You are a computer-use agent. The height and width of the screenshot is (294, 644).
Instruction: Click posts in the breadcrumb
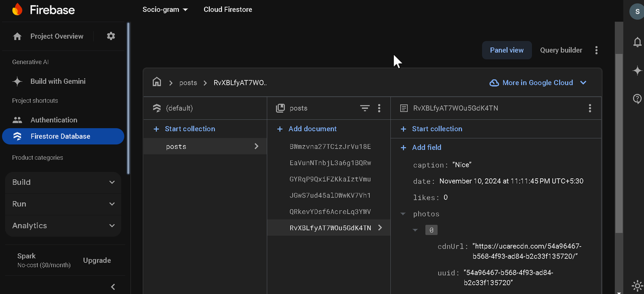[188, 83]
